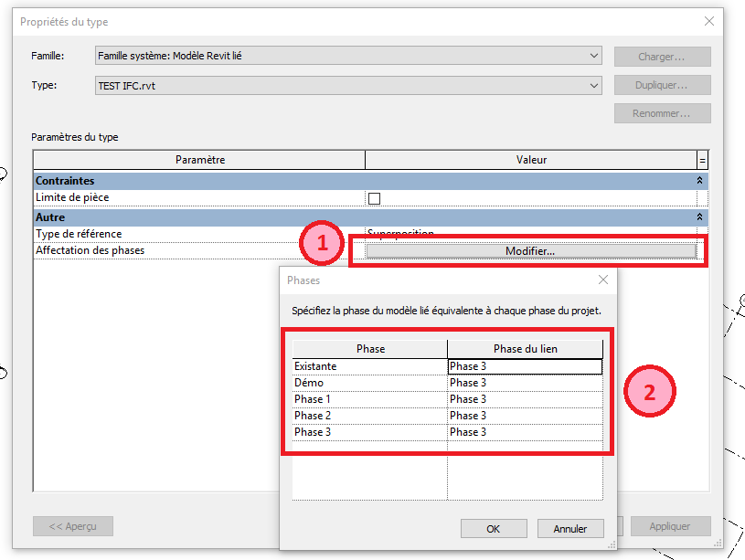Click Phase du lien value for Phase 1

(524, 399)
